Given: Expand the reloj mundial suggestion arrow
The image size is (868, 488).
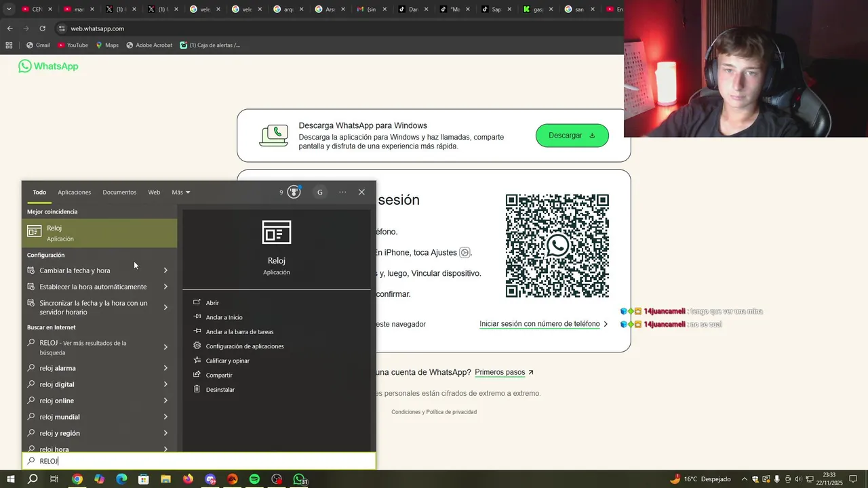Looking at the screenshot, I should [x=165, y=417].
